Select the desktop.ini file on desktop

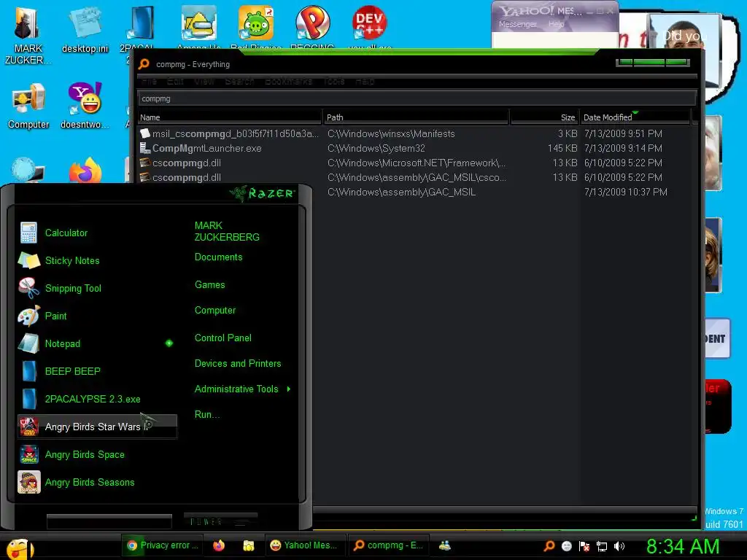(x=85, y=30)
